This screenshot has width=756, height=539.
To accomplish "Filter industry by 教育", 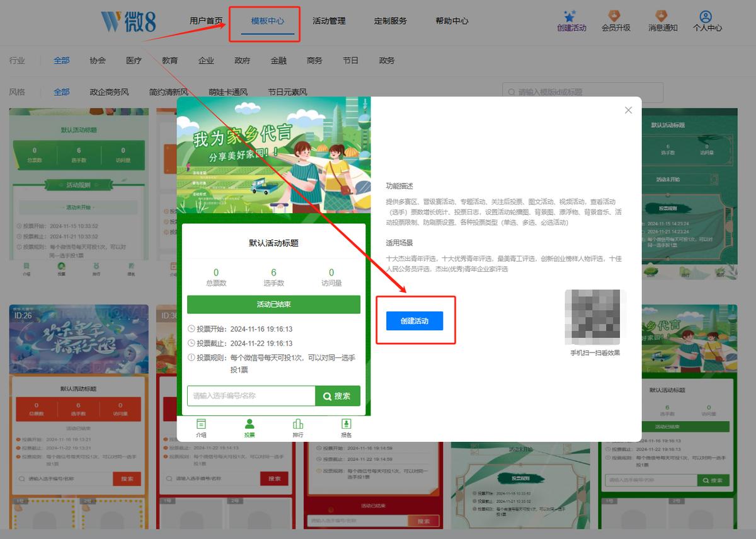I will [169, 61].
